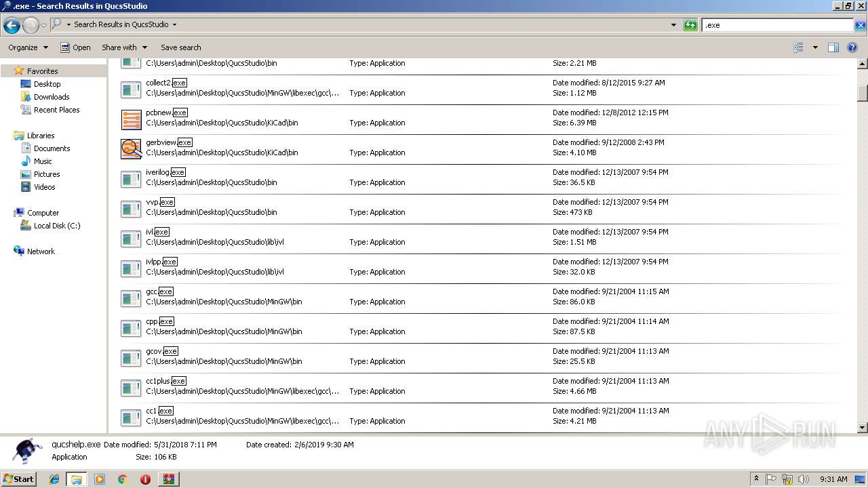
Task: Select the iverilog.exe file icon
Action: [131, 179]
